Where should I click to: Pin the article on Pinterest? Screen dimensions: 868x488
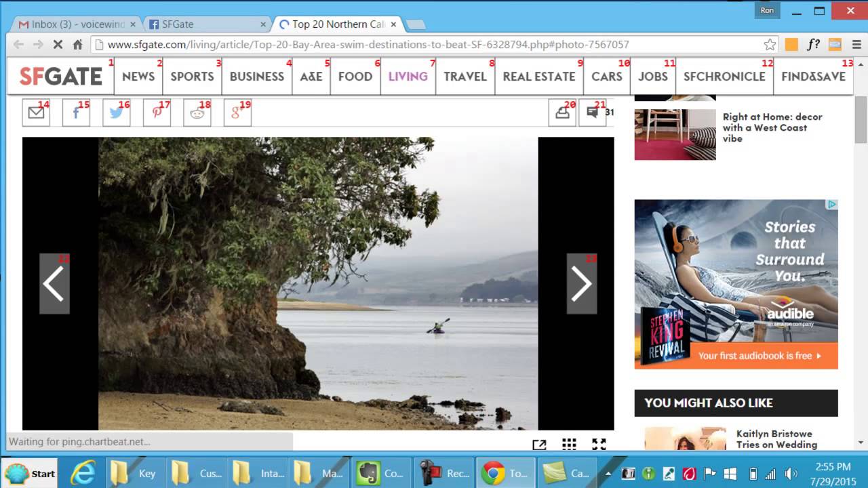click(x=157, y=113)
